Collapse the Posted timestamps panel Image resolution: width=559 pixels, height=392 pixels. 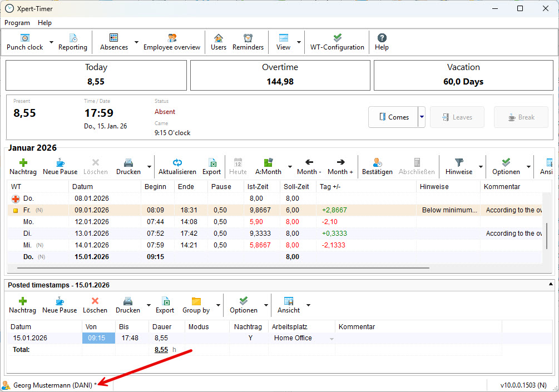click(x=550, y=285)
